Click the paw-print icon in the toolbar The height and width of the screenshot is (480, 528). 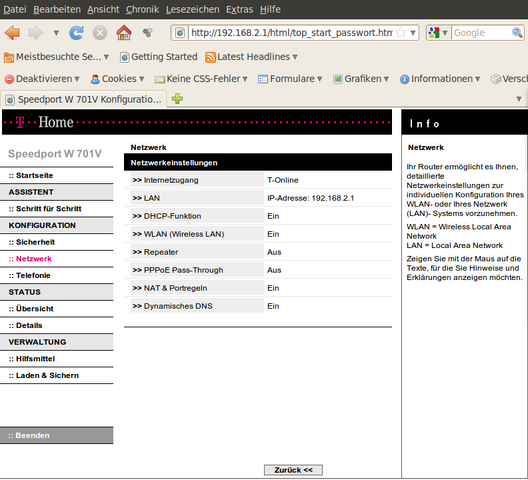[x=147, y=33]
